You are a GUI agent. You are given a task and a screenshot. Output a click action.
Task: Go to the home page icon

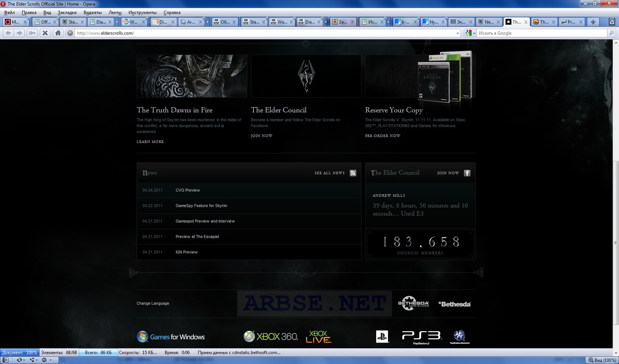click(58, 33)
